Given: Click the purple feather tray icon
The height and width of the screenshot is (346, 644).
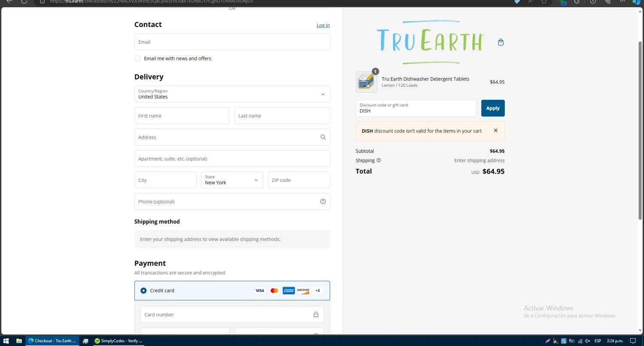Looking at the screenshot, I should click(547, 341).
